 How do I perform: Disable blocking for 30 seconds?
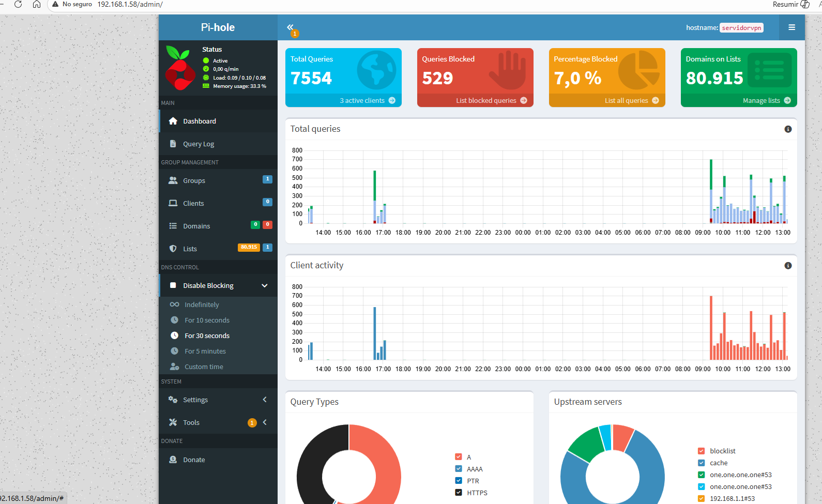[207, 336]
